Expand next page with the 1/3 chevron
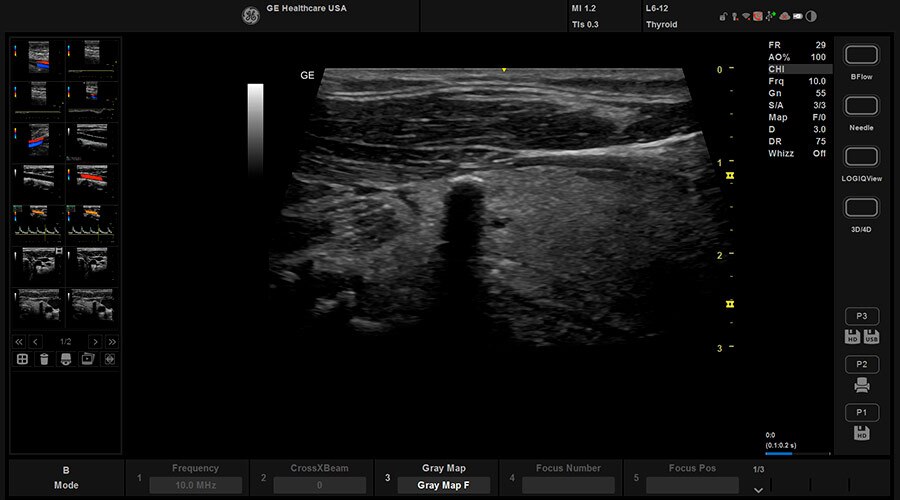The height and width of the screenshot is (500, 900). click(x=758, y=489)
